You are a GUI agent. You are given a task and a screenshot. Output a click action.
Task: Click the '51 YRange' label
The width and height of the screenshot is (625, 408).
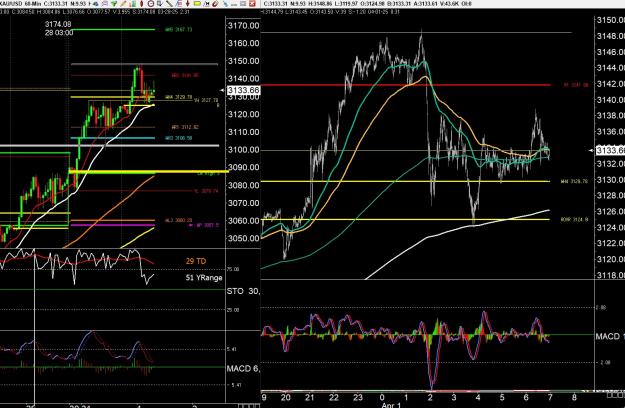click(x=204, y=278)
